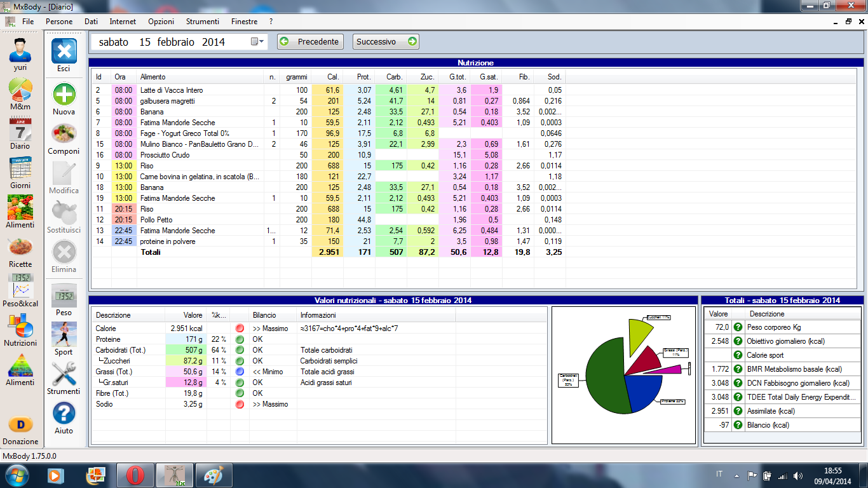Click the Modifica edit icon

(64, 173)
